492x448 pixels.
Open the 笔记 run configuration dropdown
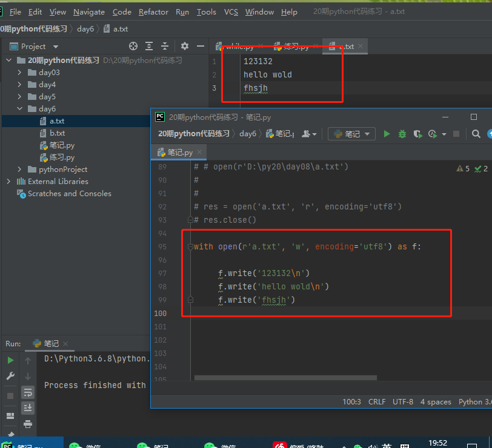pos(351,134)
